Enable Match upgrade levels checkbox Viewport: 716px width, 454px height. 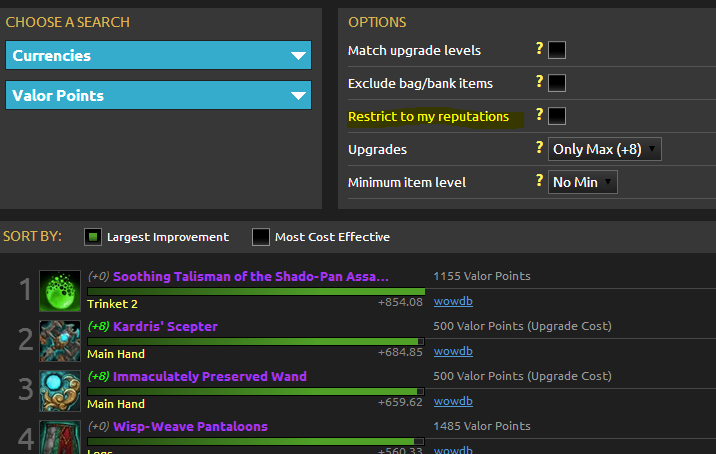pyautogui.click(x=557, y=50)
